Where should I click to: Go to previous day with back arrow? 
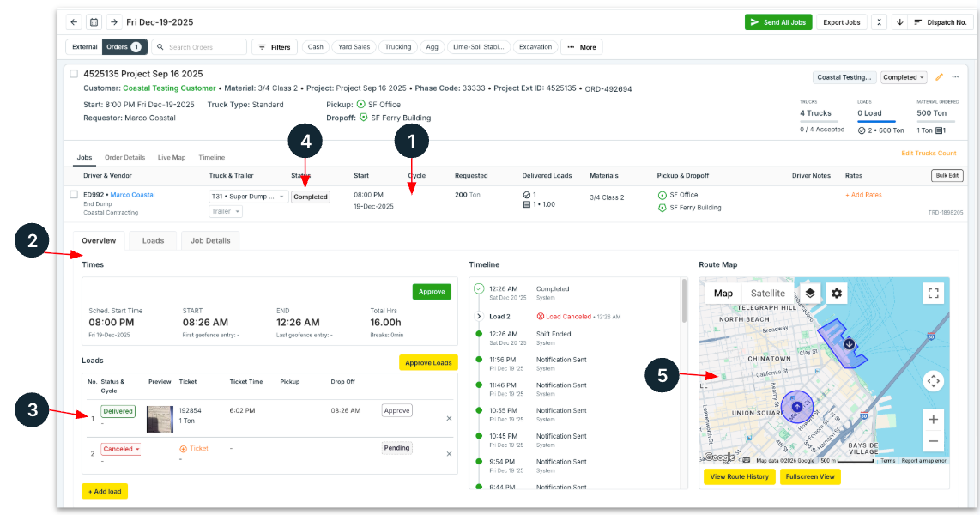[x=74, y=21]
